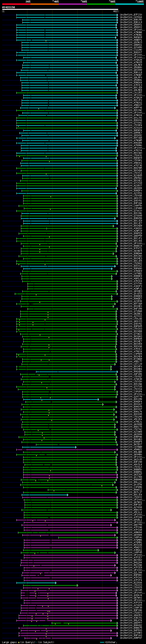Select the UniRef100_A9PGJ9 label
This screenshot has width=146, height=644.
pyautogui.click(x=131, y=278)
